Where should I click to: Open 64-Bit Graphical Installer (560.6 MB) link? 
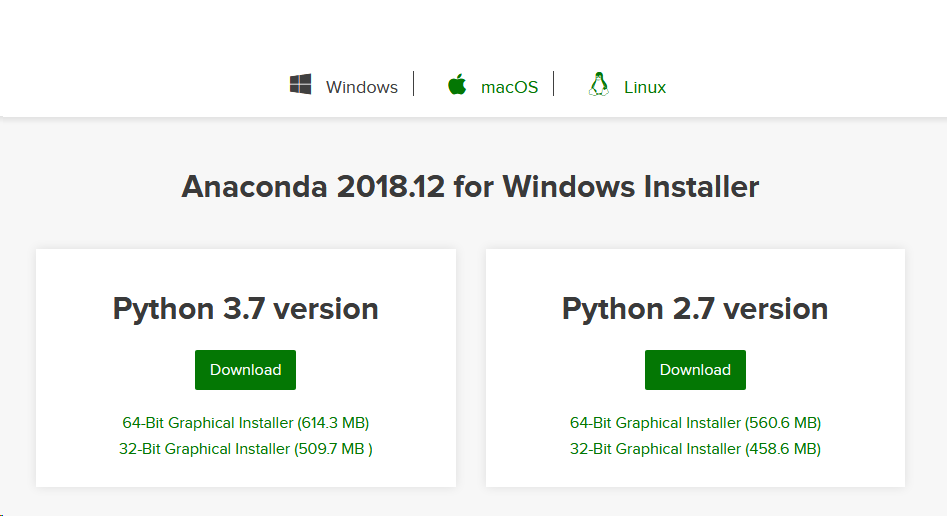point(695,423)
